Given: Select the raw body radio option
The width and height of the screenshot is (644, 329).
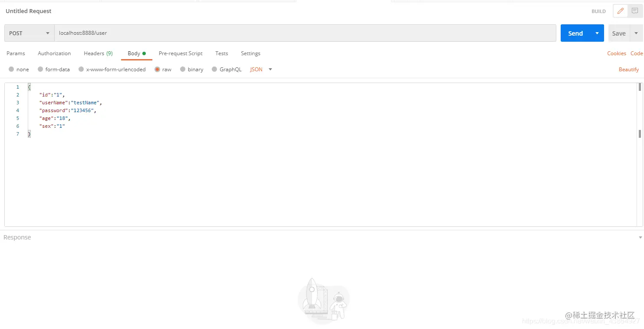Looking at the screenshot, I should pos(158,70).
